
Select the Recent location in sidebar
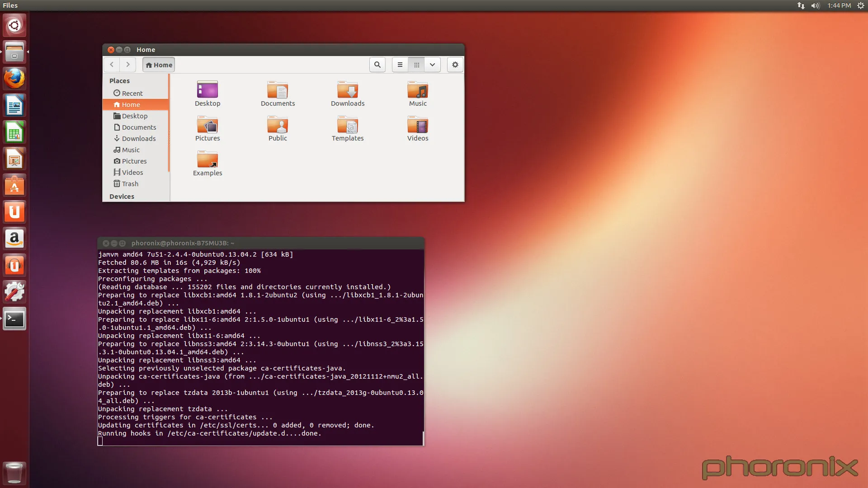pos(132,93)
